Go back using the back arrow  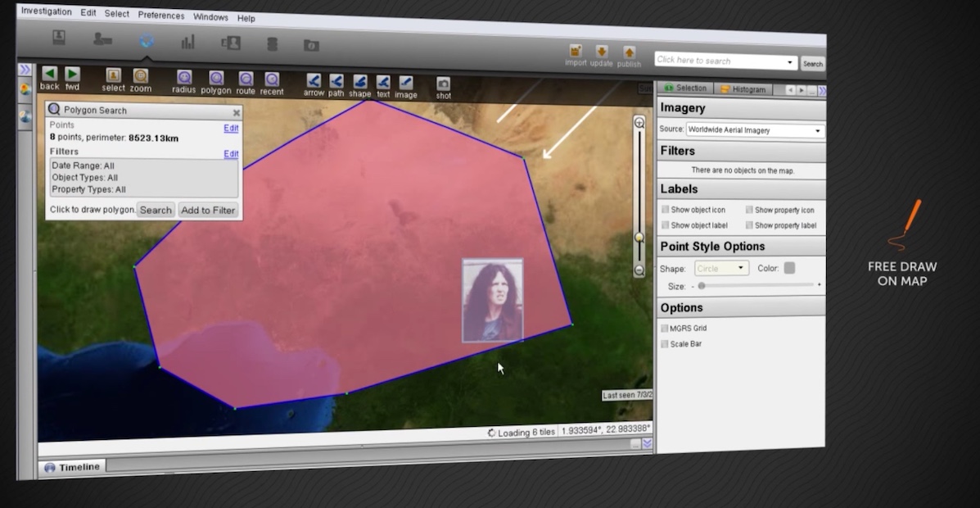(x=50, y=74)
